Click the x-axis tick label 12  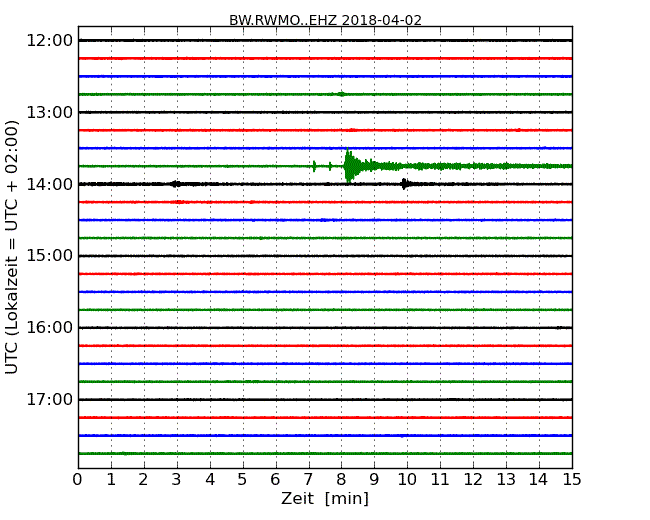(473, 480)
